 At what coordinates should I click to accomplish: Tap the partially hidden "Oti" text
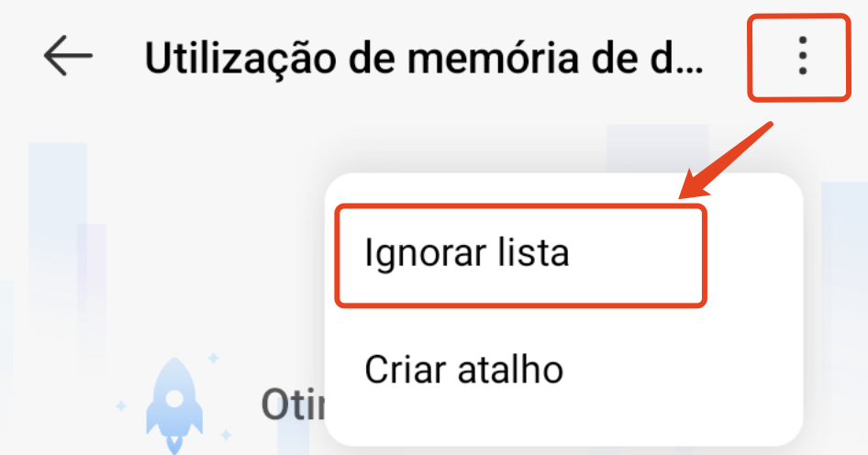point(284,405)
